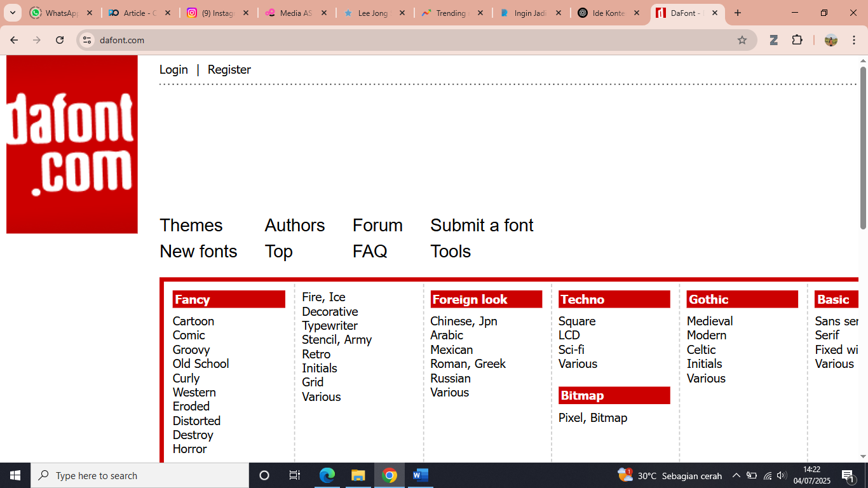Open File Explorer from the taskbar
Viewport: 868px width, 488px height.
click(358, 475)
